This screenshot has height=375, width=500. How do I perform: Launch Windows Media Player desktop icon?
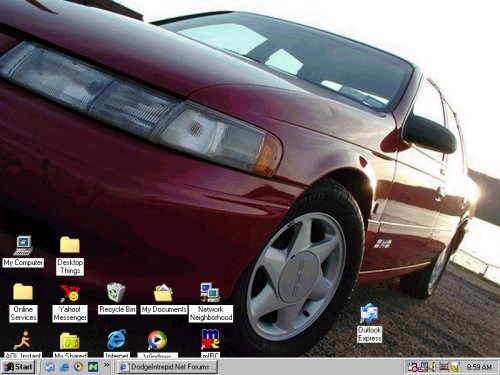tap(157, 340)
